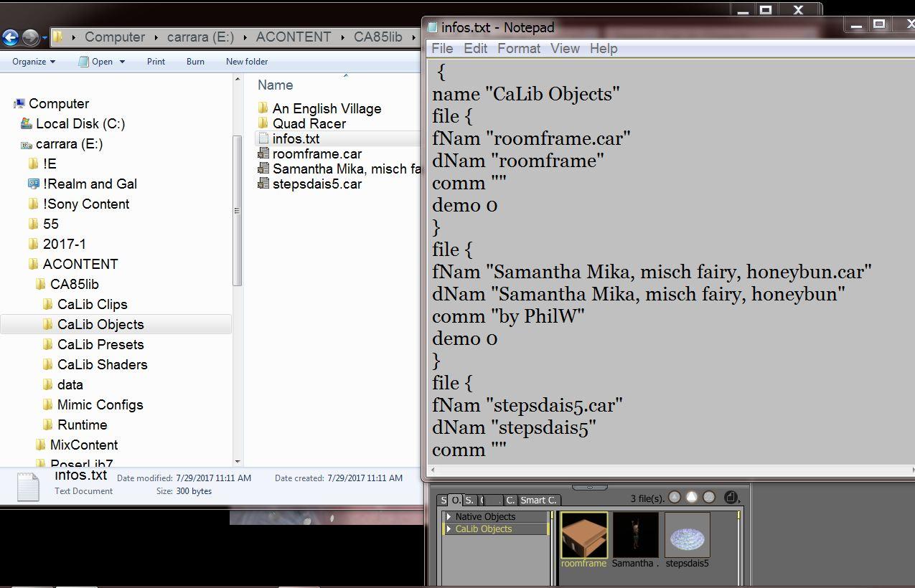Click Explorer's Back navigation arrow
Screen dimensions: 915x588
coord(10,37)
